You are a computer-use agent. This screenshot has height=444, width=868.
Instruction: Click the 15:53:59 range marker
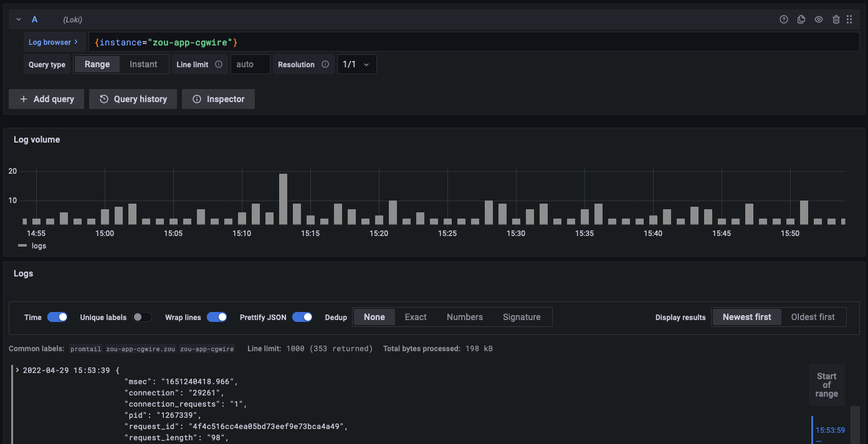pyautogui.click(x=830, y=430)
